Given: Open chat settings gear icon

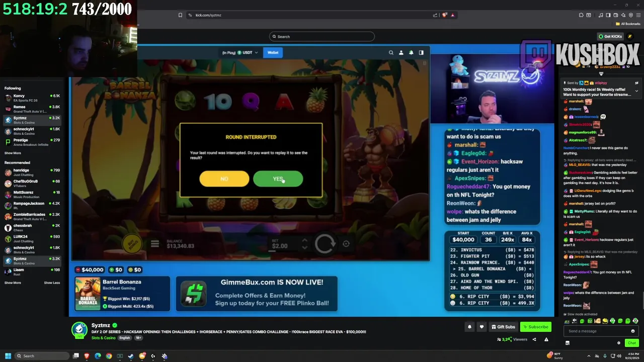Looking at the screenshot, I should (619, 343).
